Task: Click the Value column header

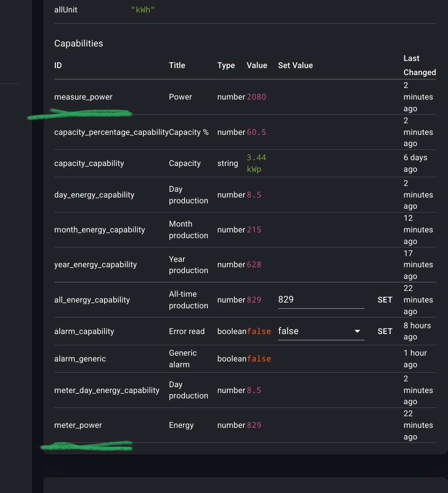Action: (x=257, y=66)
